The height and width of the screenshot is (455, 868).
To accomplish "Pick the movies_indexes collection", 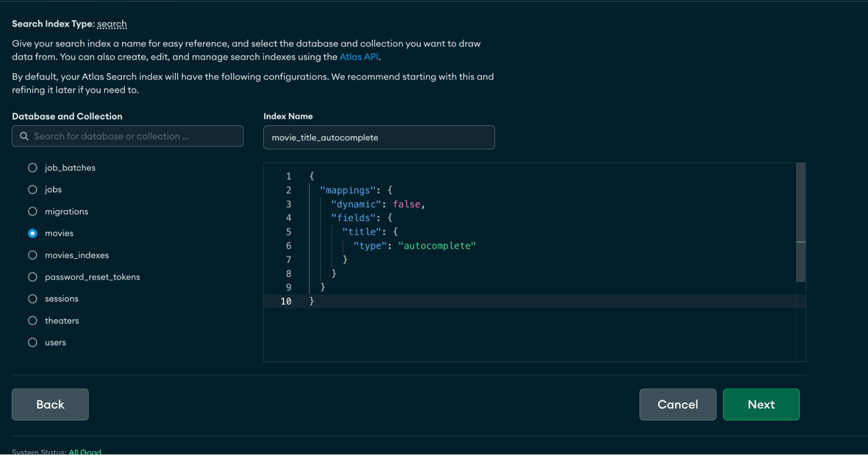I will (x=33, y=255).
